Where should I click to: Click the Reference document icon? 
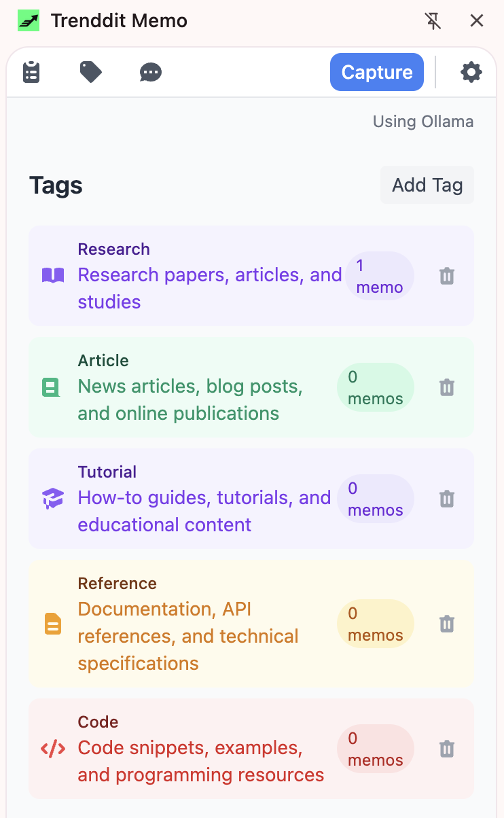(x=52, y=624)
